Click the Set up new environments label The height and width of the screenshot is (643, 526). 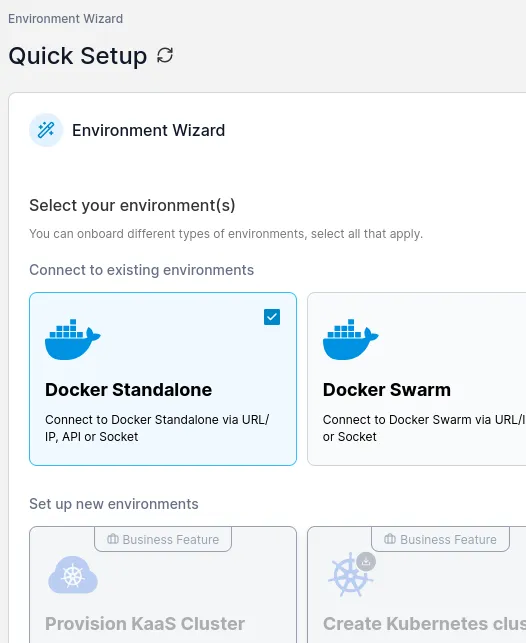[x=114, y=504]
